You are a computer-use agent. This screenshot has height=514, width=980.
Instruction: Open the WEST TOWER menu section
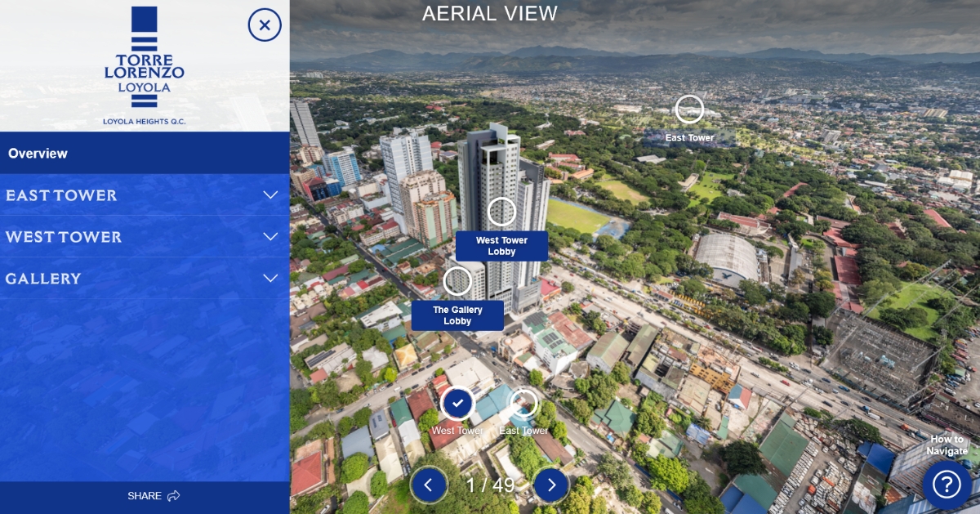pyautogui.click(x=64, y=237)
